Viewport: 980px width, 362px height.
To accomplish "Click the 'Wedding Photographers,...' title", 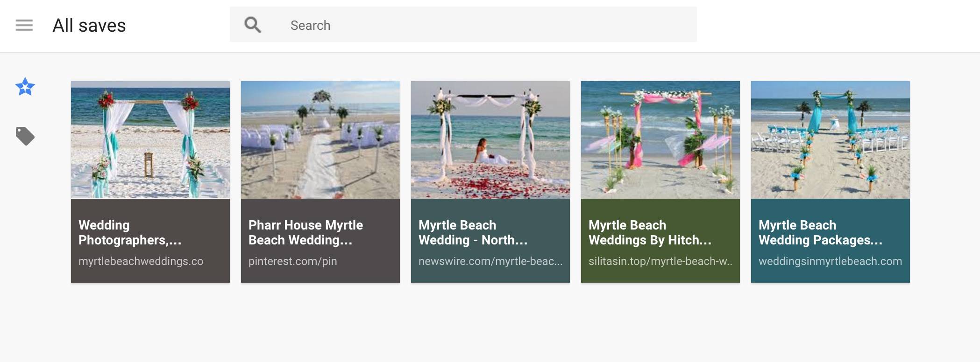I will pyautogui.click(x=130, y=232).
